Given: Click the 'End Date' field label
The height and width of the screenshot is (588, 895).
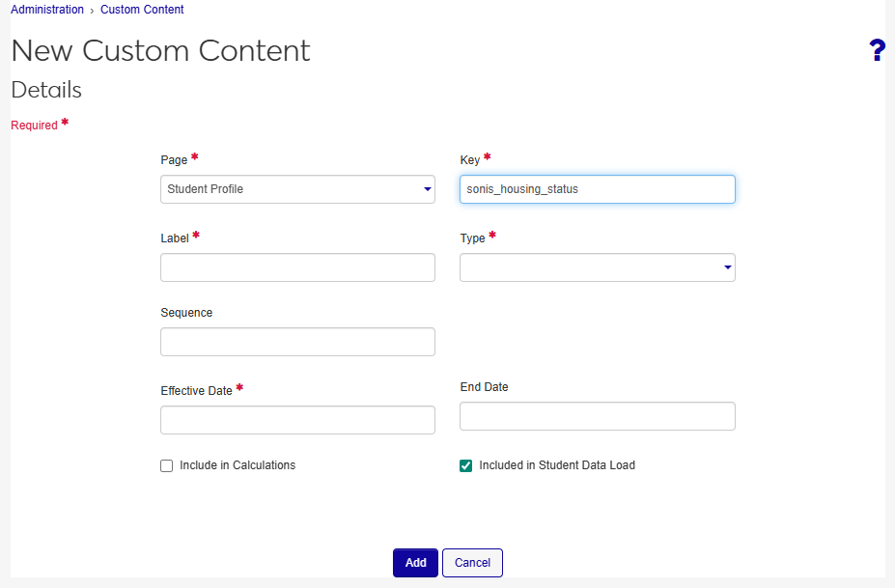Looking at the screenshot, I should (484, 387).
